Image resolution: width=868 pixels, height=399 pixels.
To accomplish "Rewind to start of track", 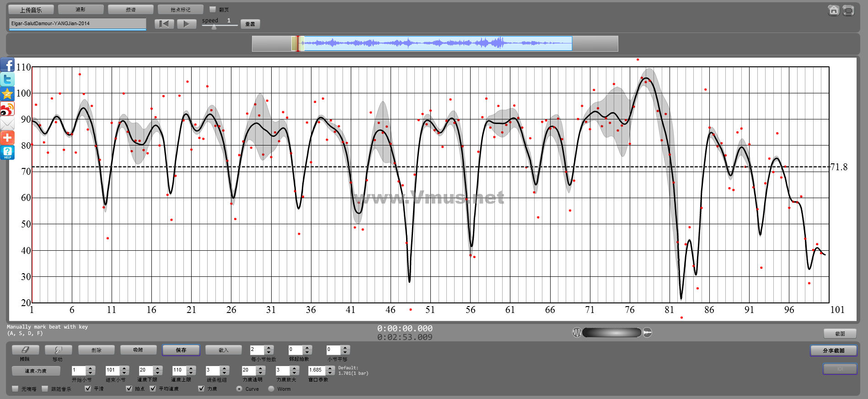I will tap(164, 24).
